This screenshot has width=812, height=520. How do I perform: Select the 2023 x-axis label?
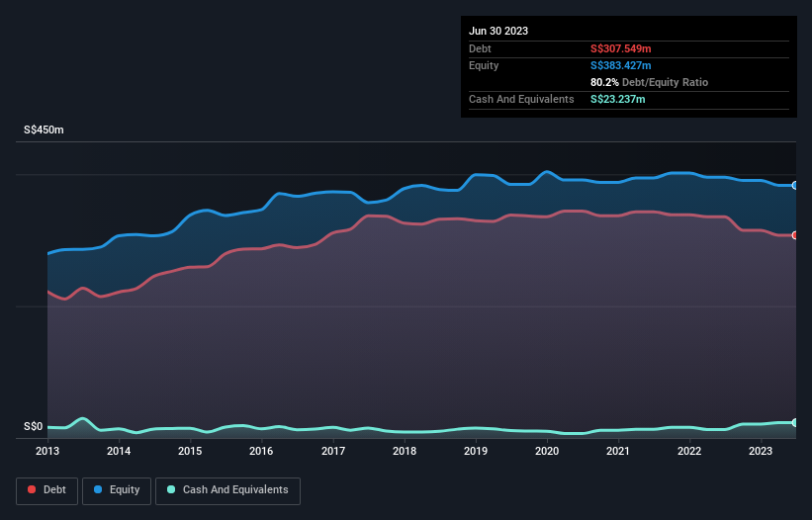pyautogui.click(x=761, y=451)
